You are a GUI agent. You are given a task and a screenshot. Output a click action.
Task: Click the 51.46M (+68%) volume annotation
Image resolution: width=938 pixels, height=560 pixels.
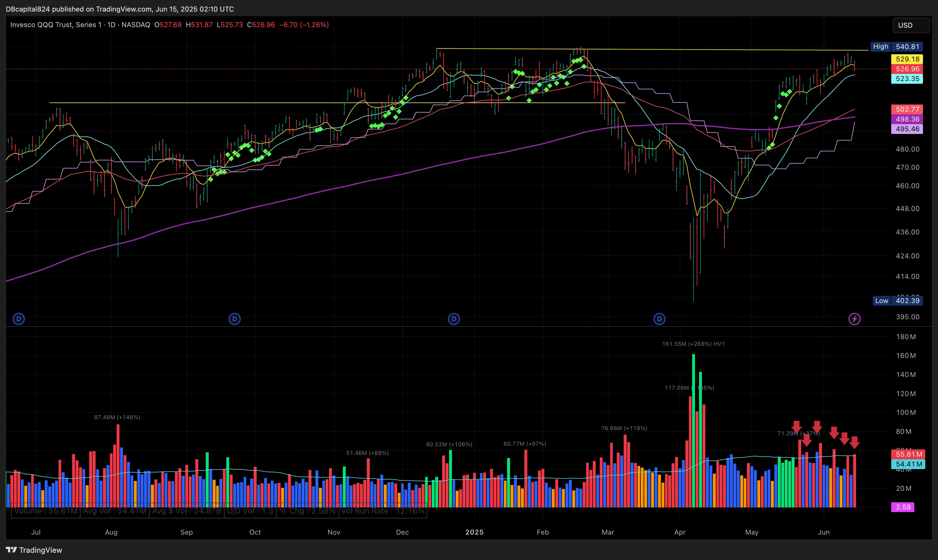tap(367, 453)
